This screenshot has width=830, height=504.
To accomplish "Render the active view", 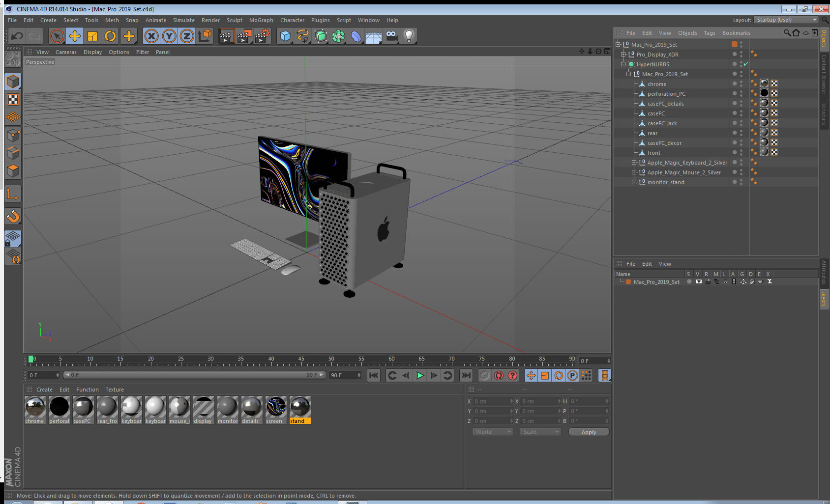I will click(x=226, y=36).
